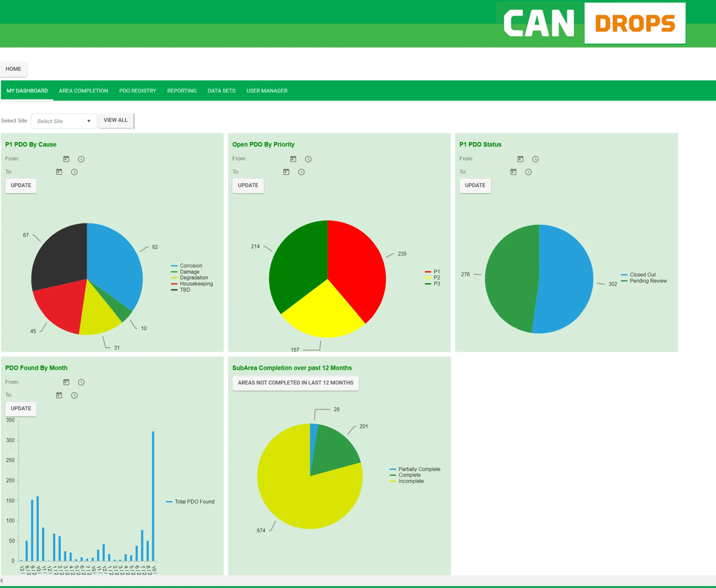Open the To calendar in Open PDO By Priority
This screenshot has width=716, height=588.
(x=286, y=172)
